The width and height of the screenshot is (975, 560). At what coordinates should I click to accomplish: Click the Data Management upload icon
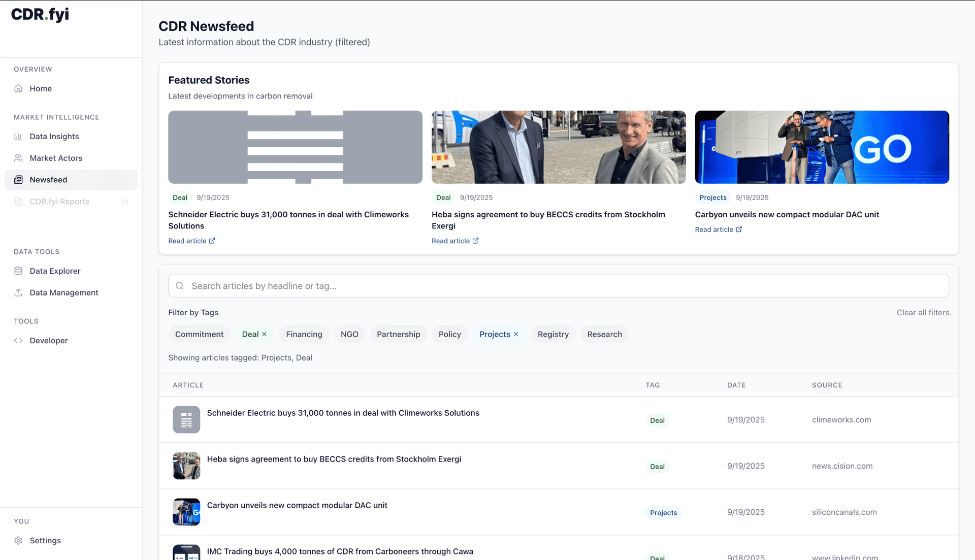pos(18,292)
